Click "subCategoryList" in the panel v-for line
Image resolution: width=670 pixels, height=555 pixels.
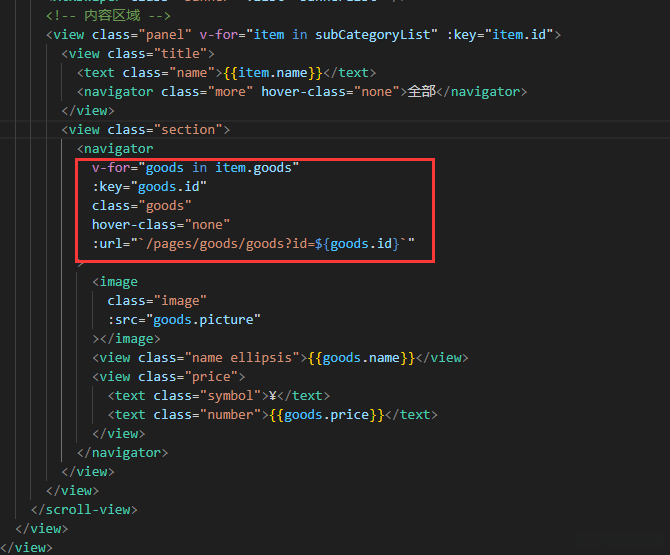point(373,35)
